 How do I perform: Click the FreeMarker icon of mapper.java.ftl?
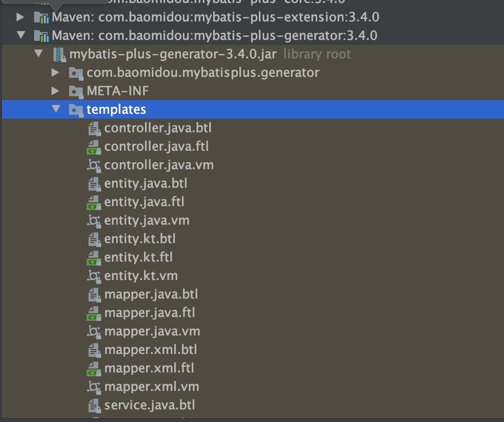(x=94, y=314)
